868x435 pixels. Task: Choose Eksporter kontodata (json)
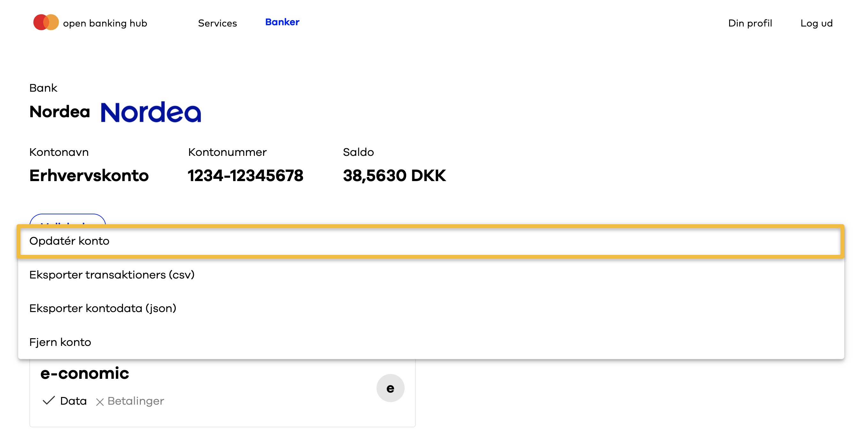[x=103, y=308]
